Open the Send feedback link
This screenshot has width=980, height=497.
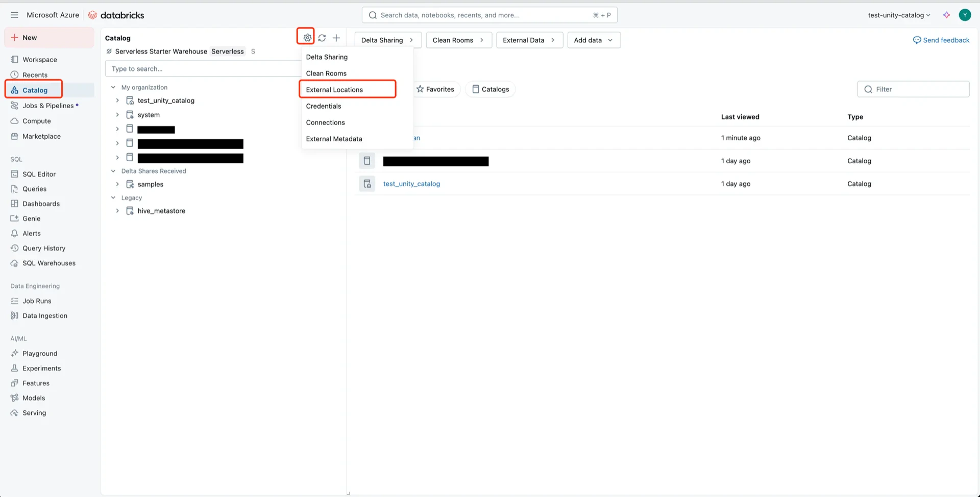point(941,40)
